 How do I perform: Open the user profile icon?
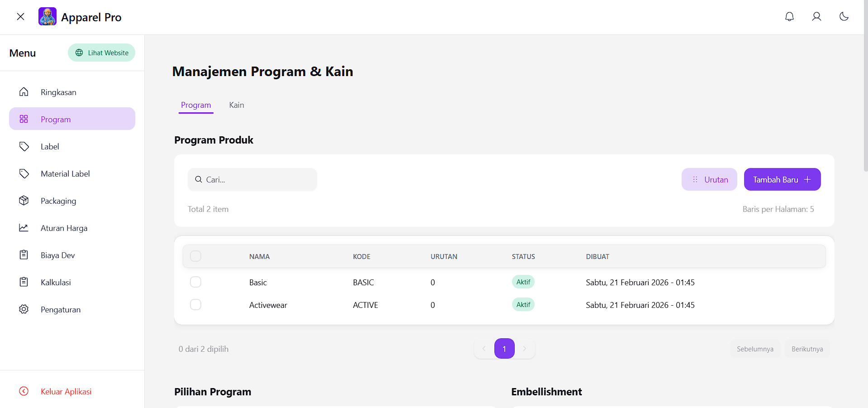tap(816, 17)
